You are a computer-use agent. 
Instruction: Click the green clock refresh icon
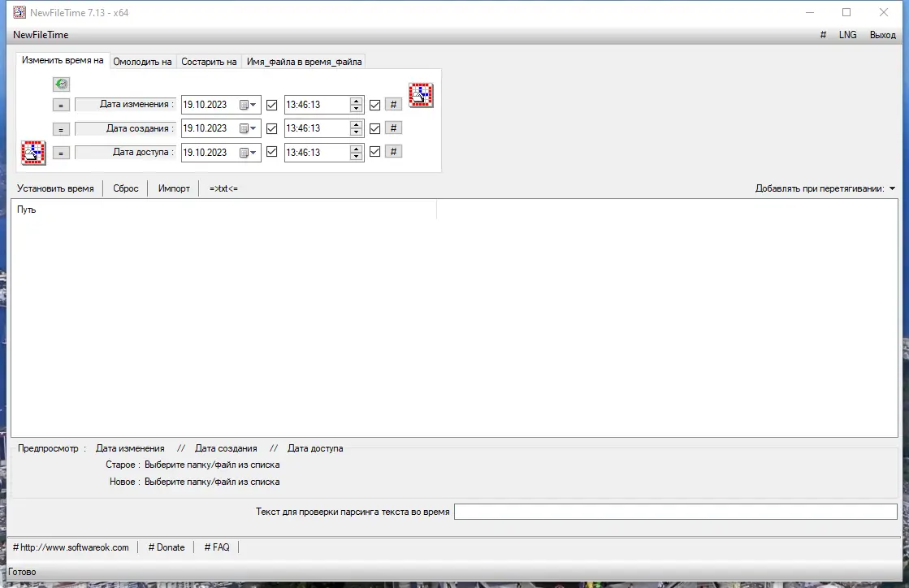[x=61, y=84]
